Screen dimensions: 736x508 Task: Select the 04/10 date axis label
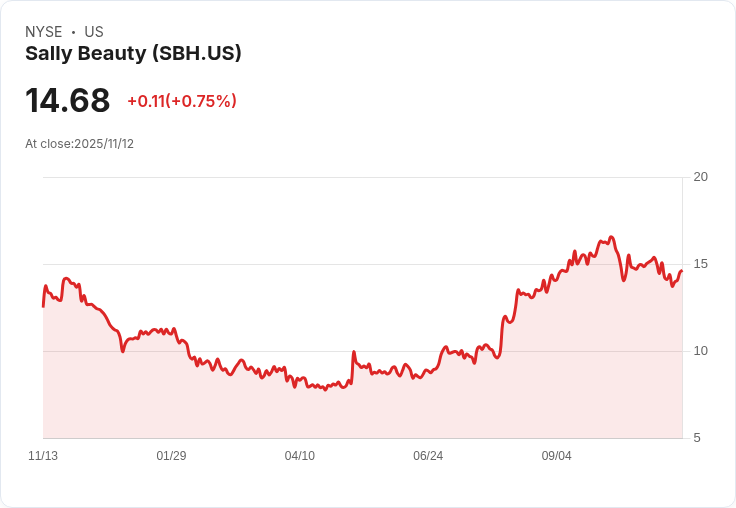click(x=299, y=456)
